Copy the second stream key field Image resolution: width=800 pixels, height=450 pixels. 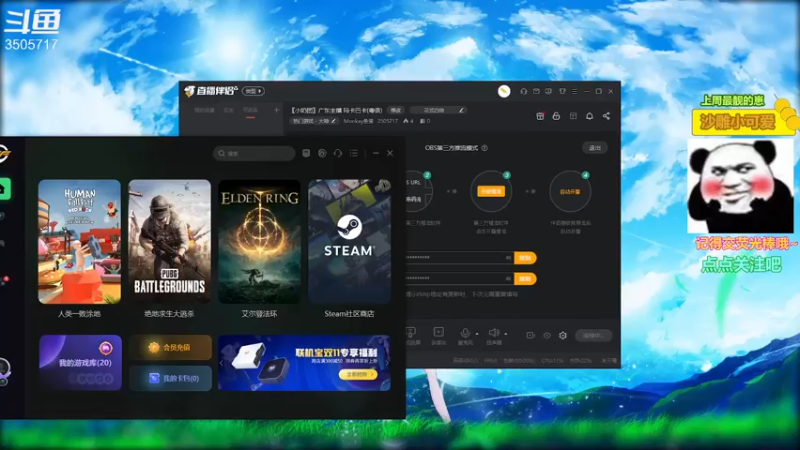coord(525,279)
